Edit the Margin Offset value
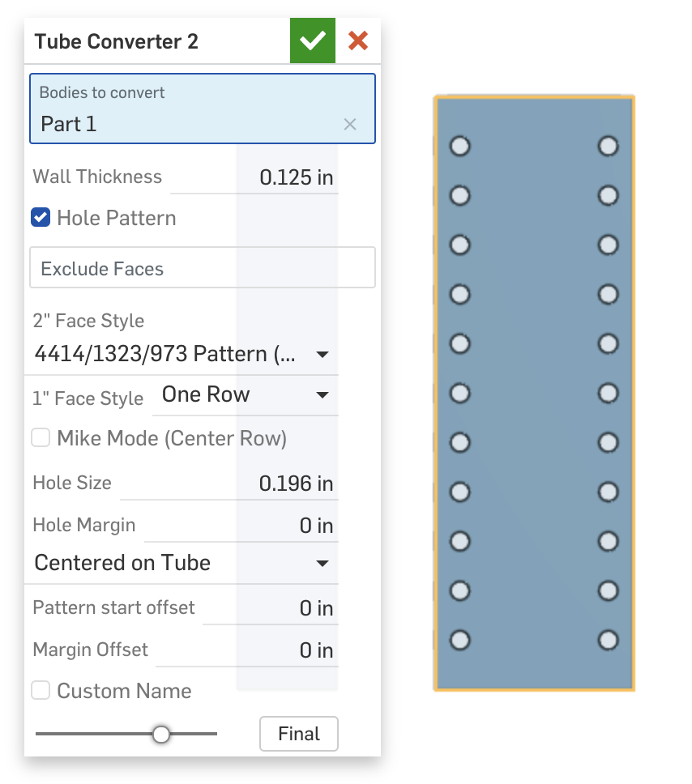 tap(246, 650)
